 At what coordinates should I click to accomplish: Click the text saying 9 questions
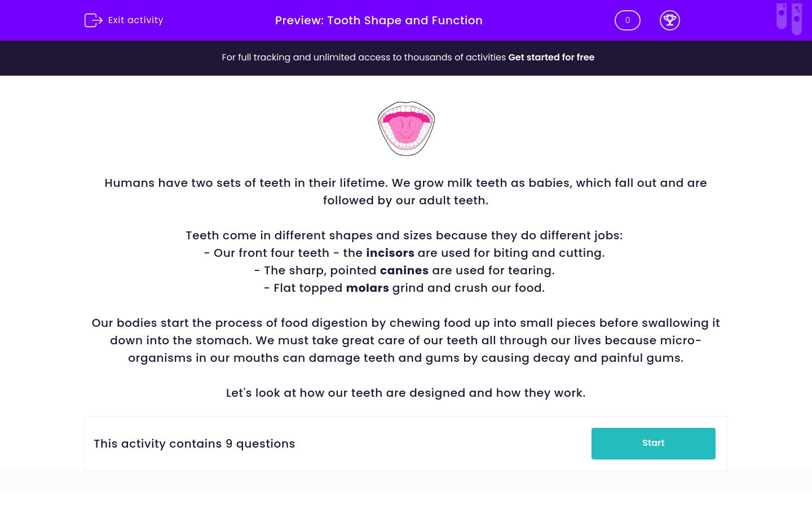click(260, 444)
